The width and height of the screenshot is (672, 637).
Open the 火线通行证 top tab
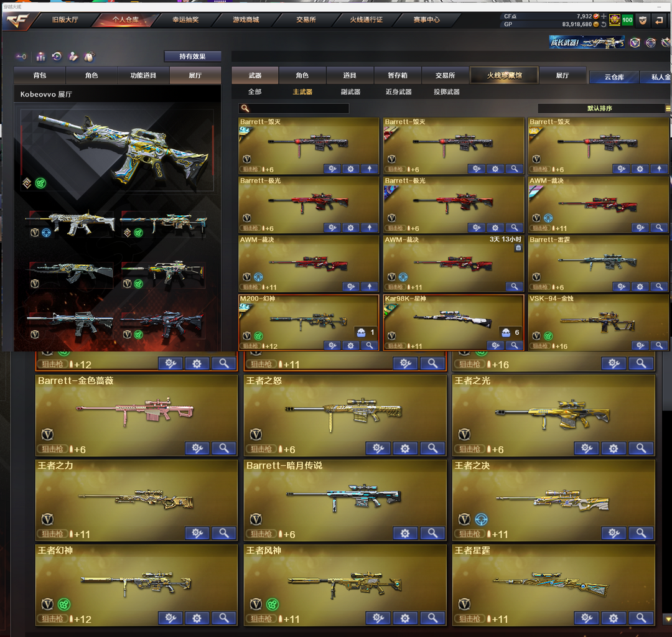click(x=366, y=20)
